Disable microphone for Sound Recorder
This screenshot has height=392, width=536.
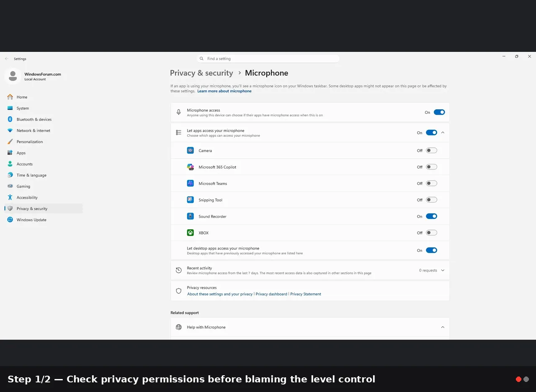click(x=431, y=216)
